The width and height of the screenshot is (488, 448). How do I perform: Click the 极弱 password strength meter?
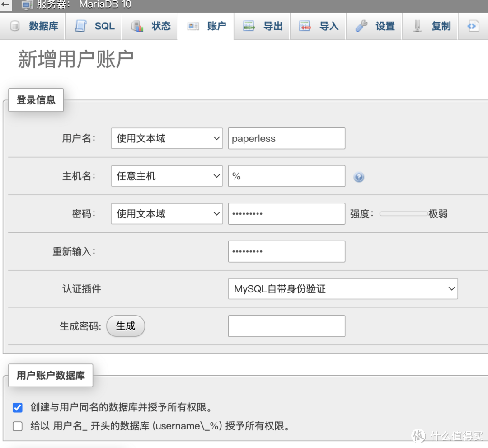click(x=404, y=213)
